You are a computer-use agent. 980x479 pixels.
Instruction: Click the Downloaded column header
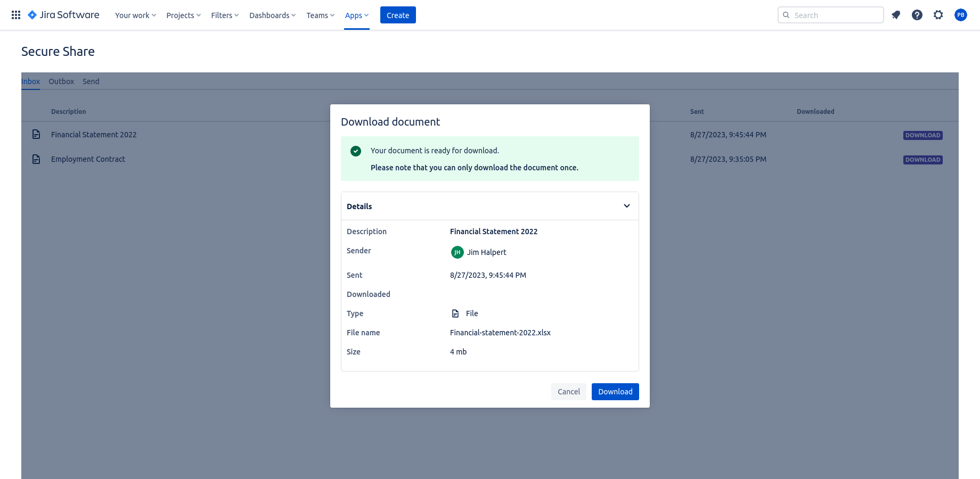815,112
